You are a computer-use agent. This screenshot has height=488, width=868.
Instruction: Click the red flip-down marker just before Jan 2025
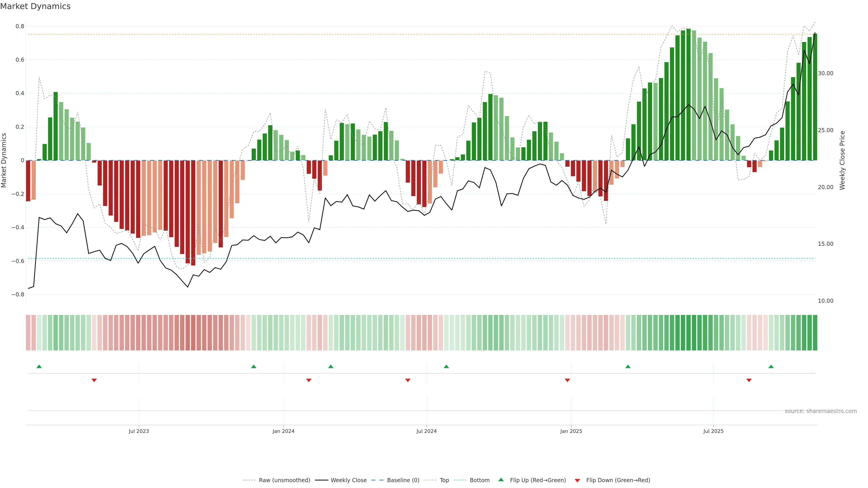coord(567,380)
